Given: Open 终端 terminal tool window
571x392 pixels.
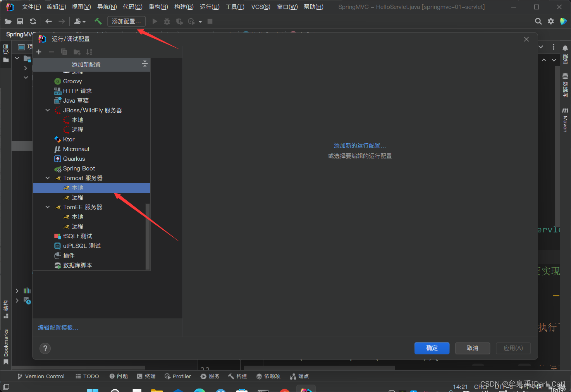Looking at the screenshot, I should pyautogui.click(x=146, y=377).
